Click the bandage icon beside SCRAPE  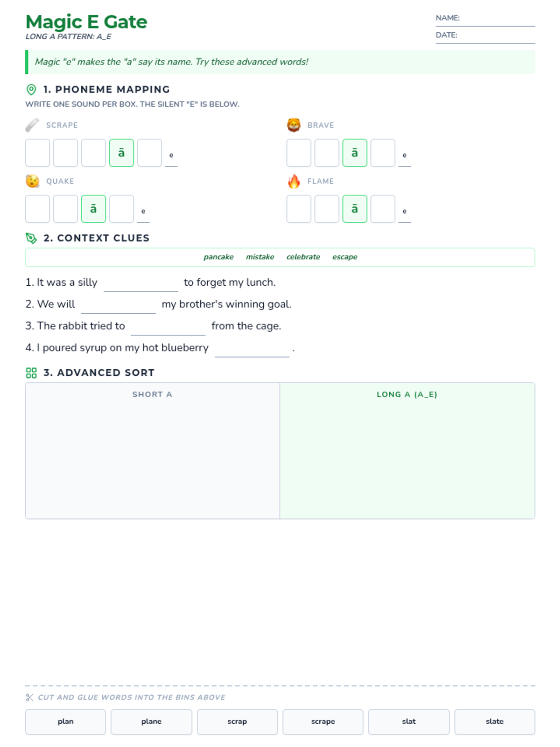[32, 125]
